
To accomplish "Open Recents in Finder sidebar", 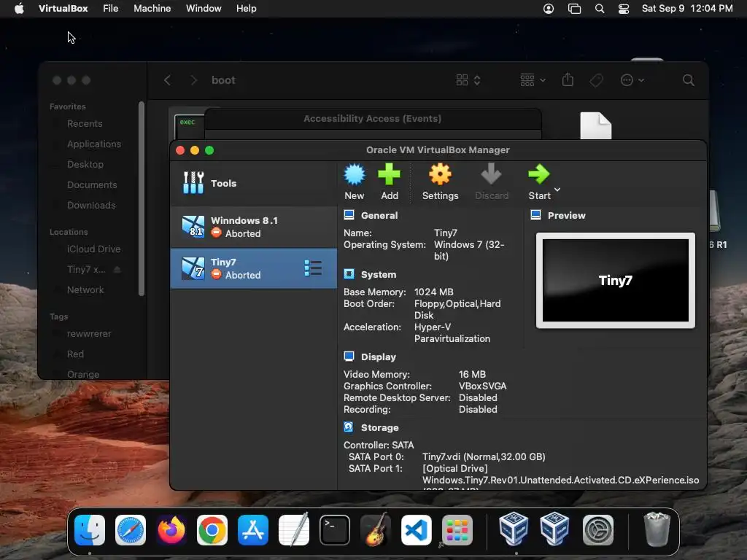I will pos(85,124).
